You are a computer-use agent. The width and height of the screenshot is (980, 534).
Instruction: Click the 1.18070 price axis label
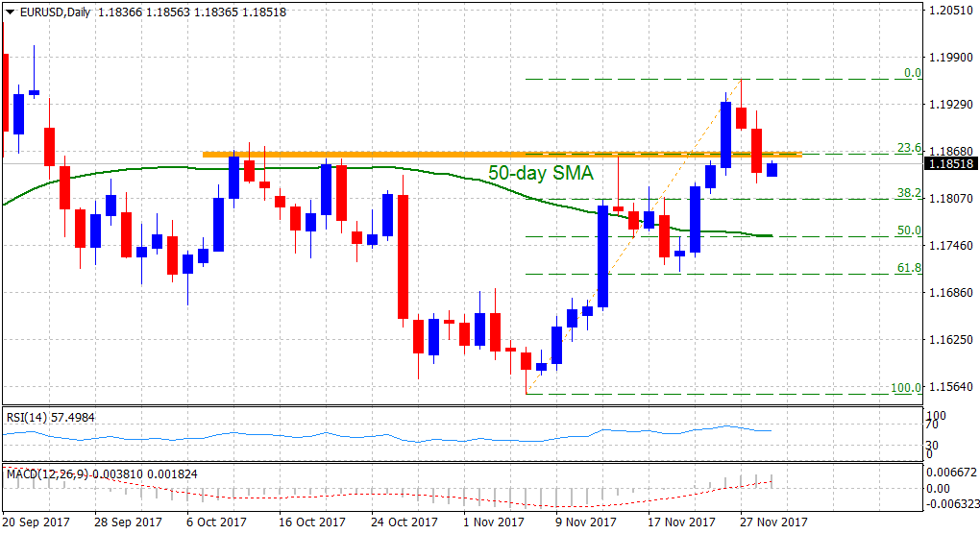point(951,199)
